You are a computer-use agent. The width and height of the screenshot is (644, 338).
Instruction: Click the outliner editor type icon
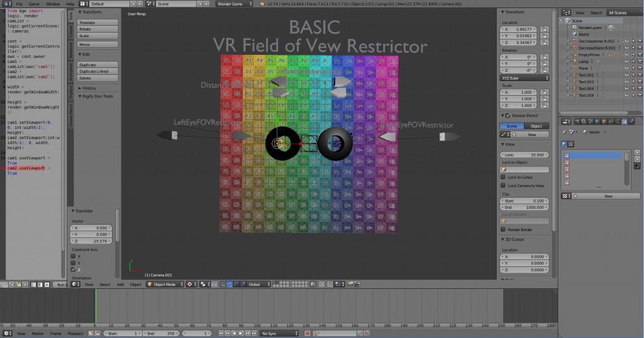[566, 13]
